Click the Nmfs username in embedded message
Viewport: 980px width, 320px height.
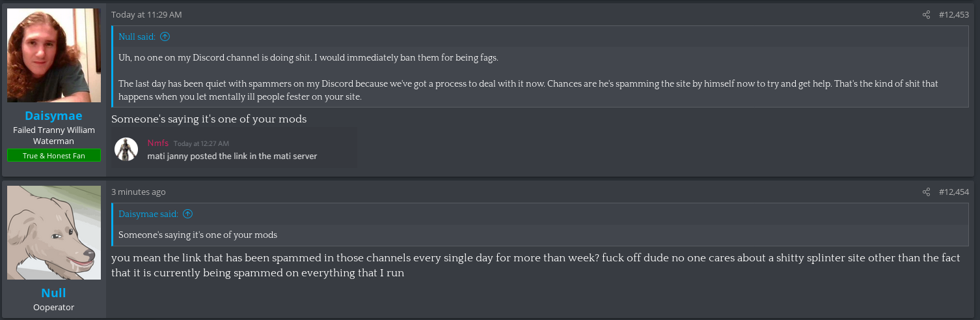point(157,143)
